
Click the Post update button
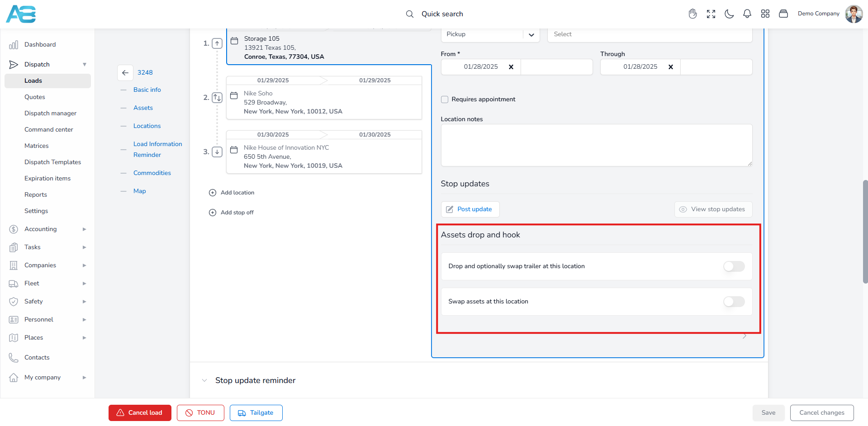(x=470, y=209)
